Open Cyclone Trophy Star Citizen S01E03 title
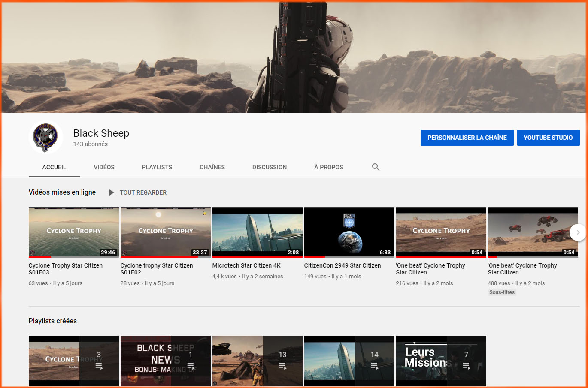Screen dimensions: 588x388 pos(66,269)
